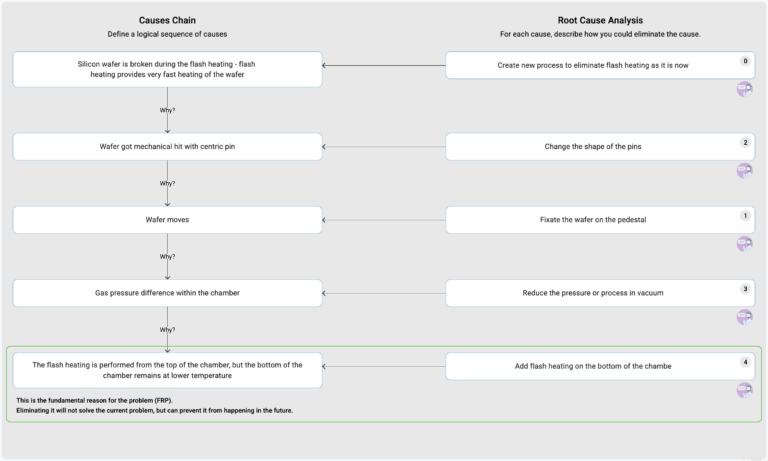Edit the 'Silicon wafer is broken' cause box

(x=167, y=69)
